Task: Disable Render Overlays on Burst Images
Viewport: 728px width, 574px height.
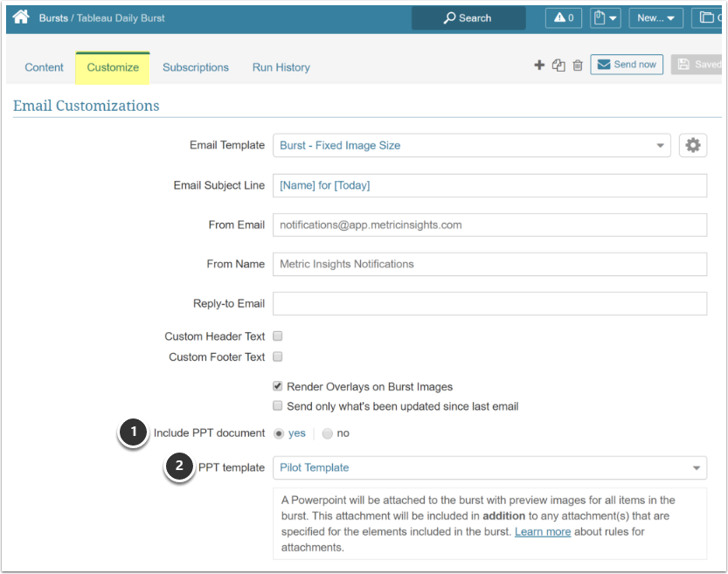Action: (277, 386)
